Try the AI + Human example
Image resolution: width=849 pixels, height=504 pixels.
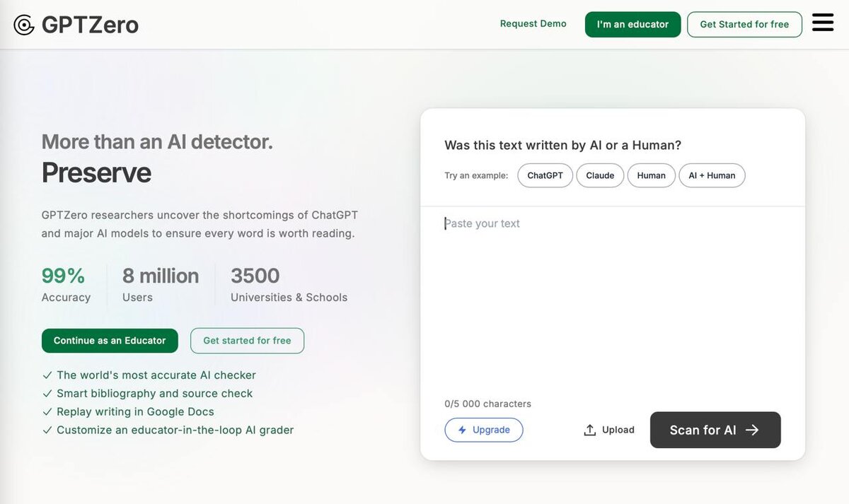(712, 175)
